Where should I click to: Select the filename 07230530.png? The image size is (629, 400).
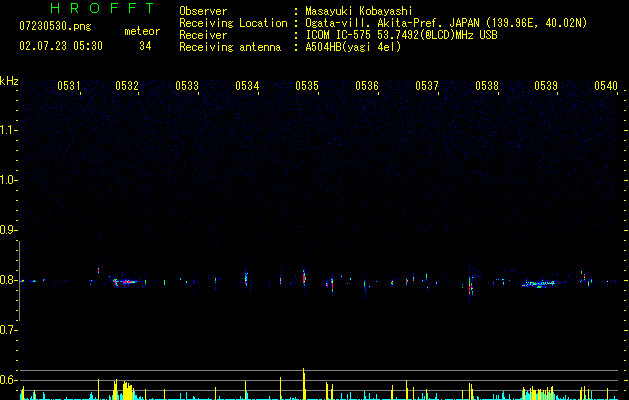pyautogui.click(x=55, y=26)
